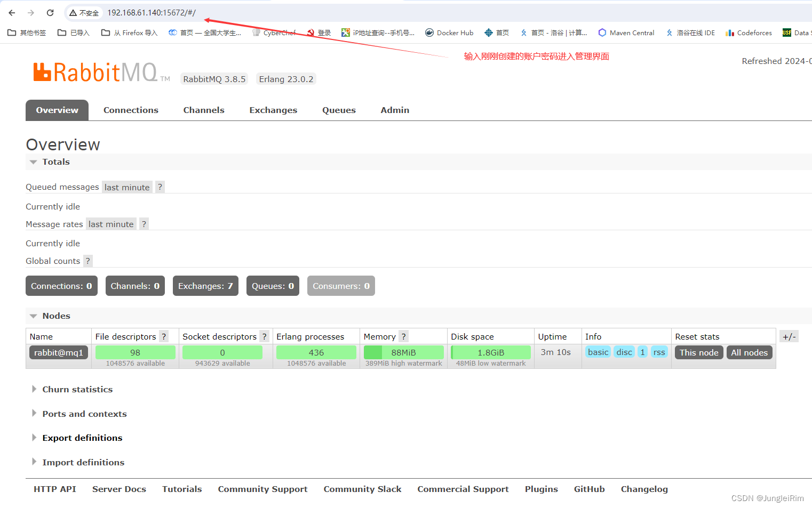Screen dimensions: 812x508
Task: Open the 从 Firefox 导入 bookmarks folder
Action: point(129,33)
